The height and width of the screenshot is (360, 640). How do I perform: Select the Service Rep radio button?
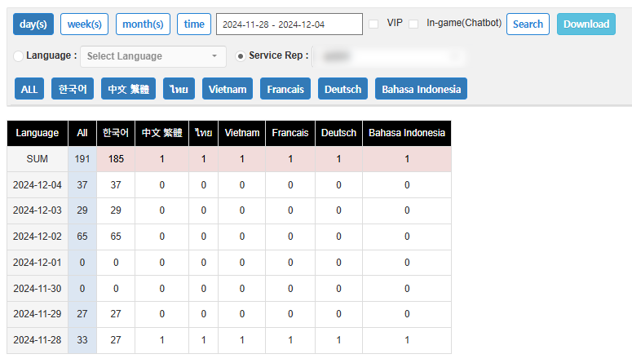point(240,56)
